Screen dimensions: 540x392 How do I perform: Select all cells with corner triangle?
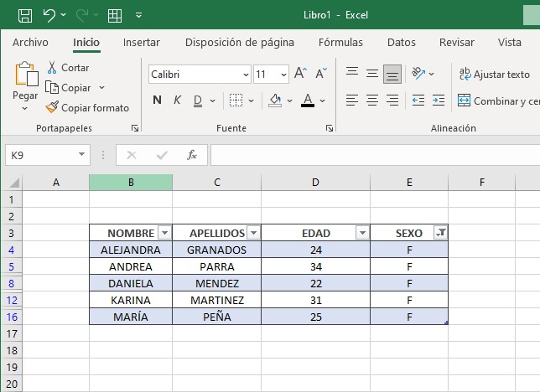tap(13, 183)
